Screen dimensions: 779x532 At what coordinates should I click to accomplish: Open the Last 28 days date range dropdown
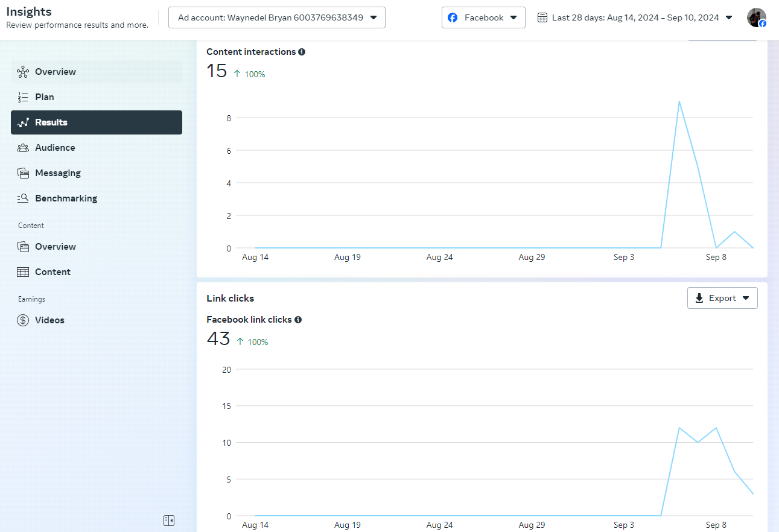coord(635,17)
